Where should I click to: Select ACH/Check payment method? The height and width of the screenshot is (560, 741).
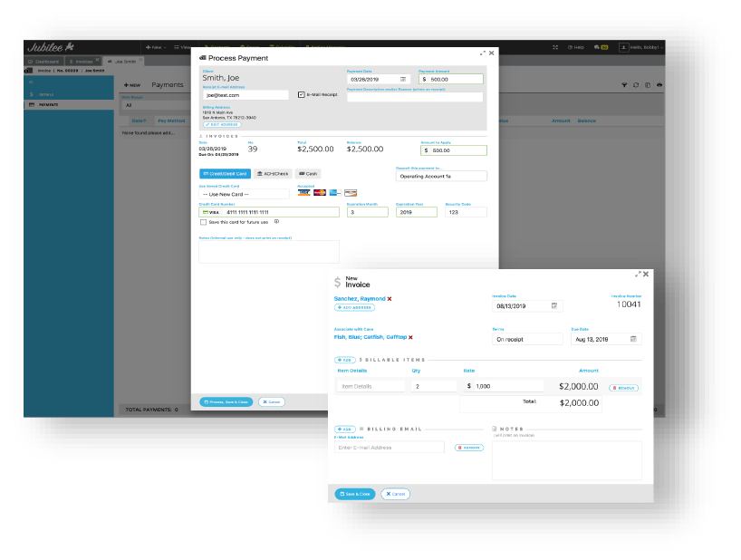[273, 174]
